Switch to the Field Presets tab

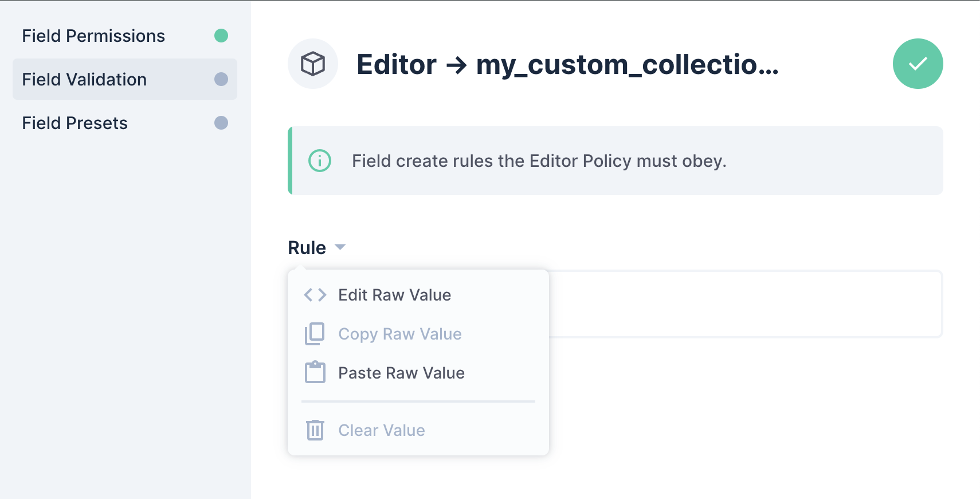click(x=75, y=123)
